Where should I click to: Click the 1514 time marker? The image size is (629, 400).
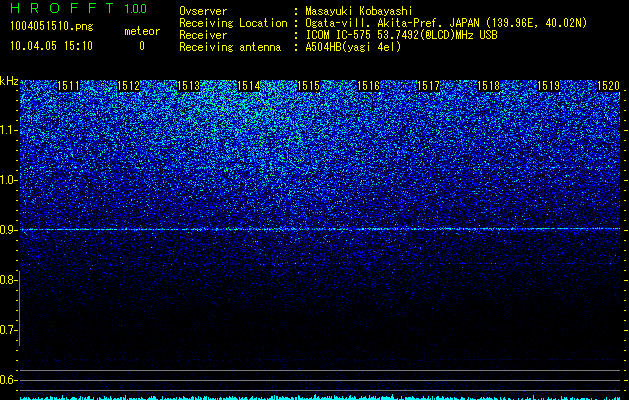(x=248, y=86)
